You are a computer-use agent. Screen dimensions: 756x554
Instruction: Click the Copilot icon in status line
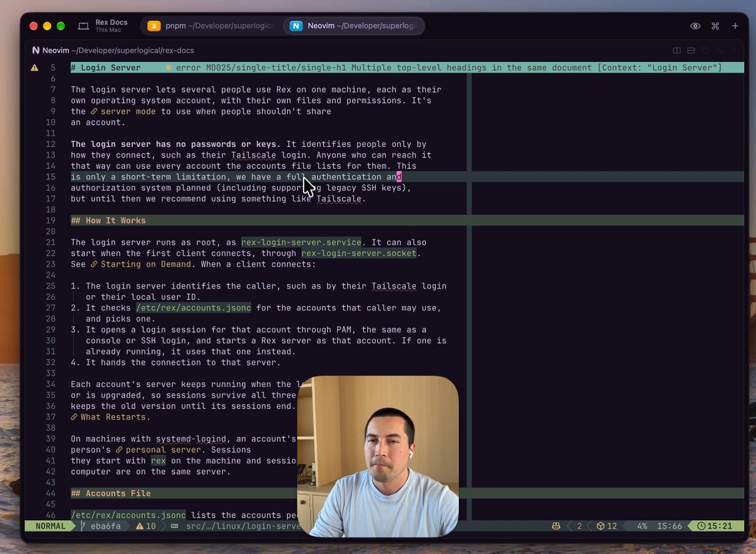pyautogui.click(x=556, y=526)
